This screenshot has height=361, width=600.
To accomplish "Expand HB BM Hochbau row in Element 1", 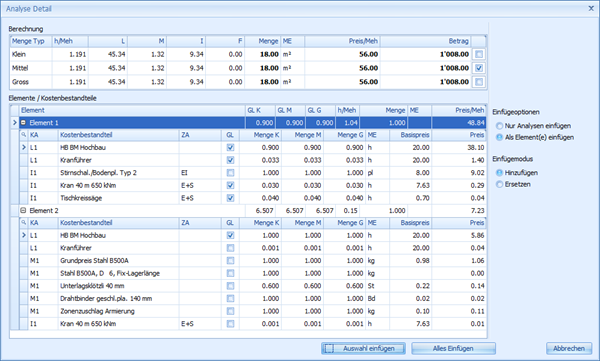I will (x=23, y=147).
